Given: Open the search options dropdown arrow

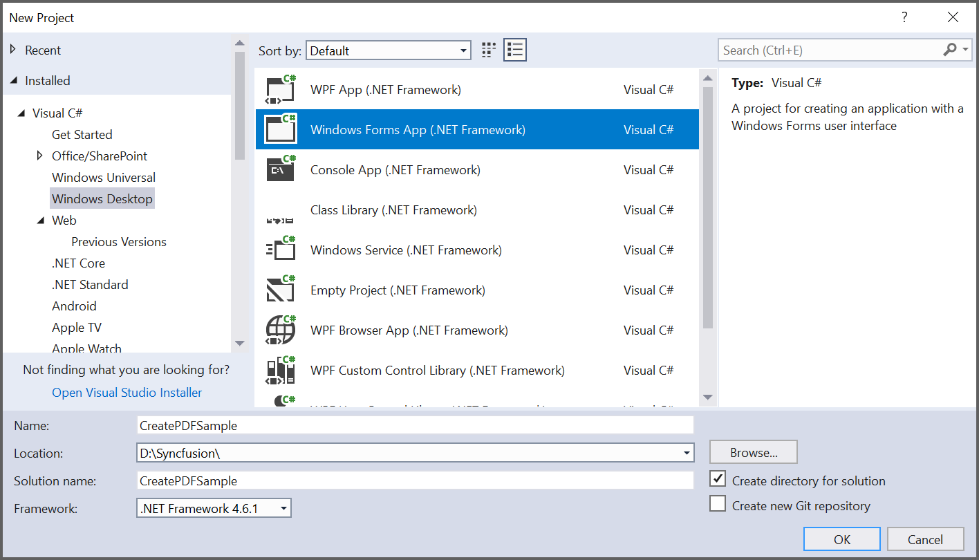Looking at the screenshot, I should (x=966, y=50).
